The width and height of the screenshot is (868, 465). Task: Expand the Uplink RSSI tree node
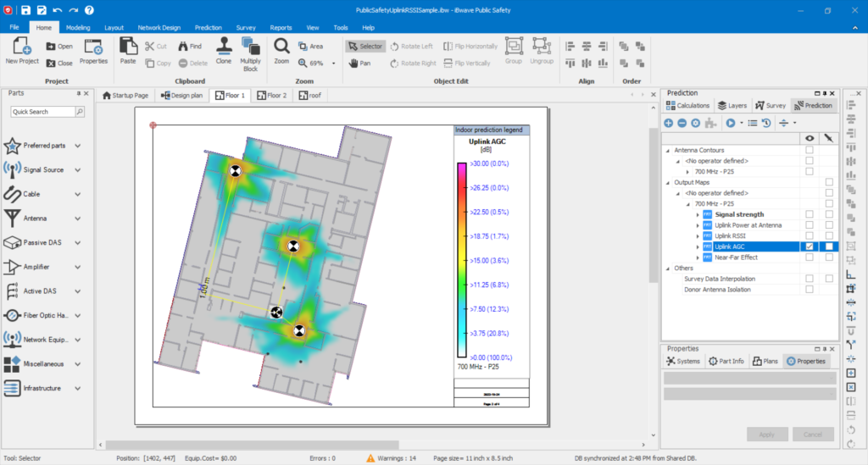click(x=698, y=235)
